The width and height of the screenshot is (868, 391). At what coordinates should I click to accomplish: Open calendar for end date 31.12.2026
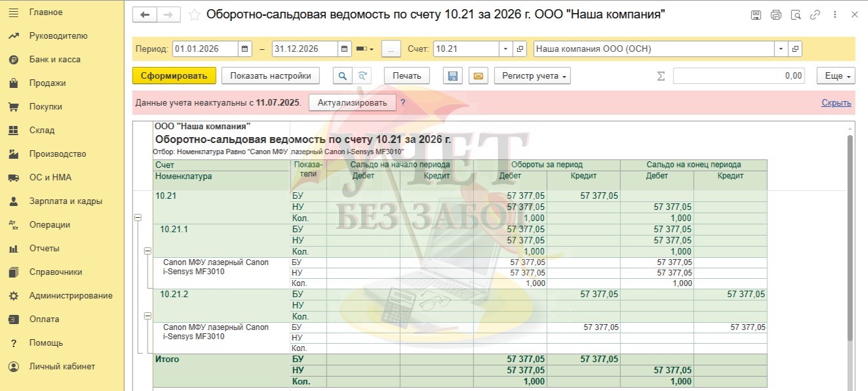pyautogui.click(x=345, y=49)
